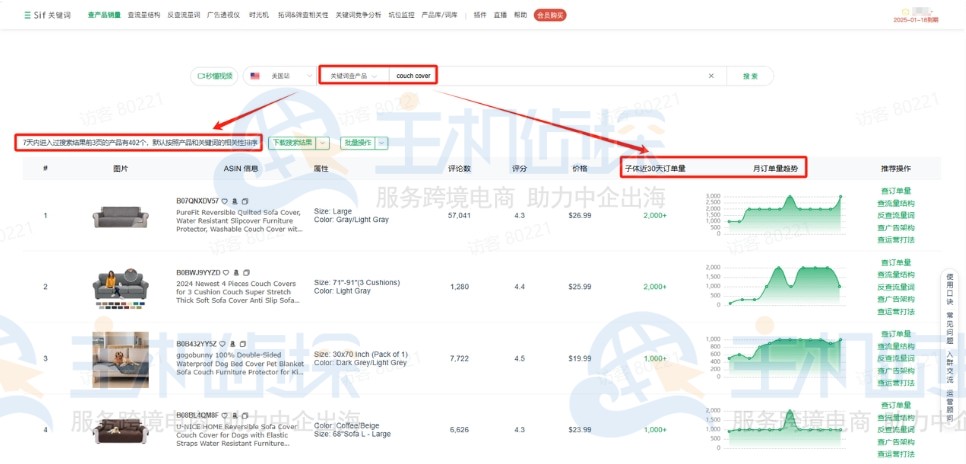This screenshot has height=464, width=966.
Task: Open the 坑位监控 tab
Action: [x=401, y=15]
